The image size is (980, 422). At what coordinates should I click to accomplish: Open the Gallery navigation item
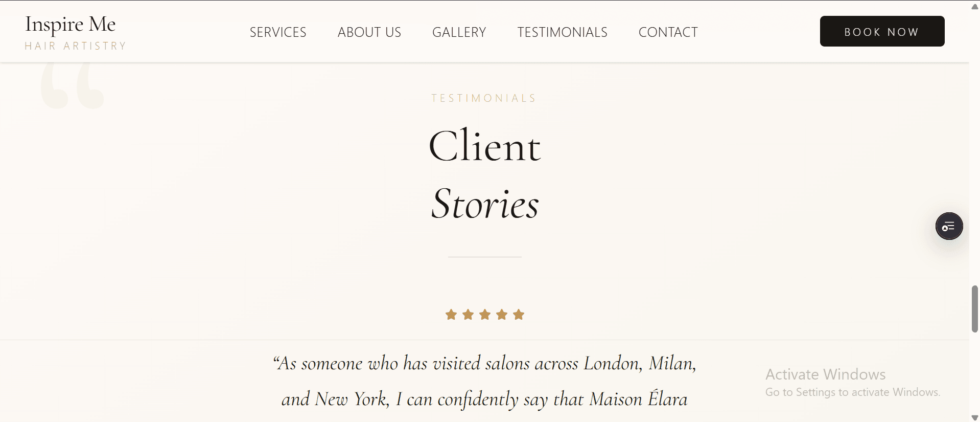(x=459, y=32)
